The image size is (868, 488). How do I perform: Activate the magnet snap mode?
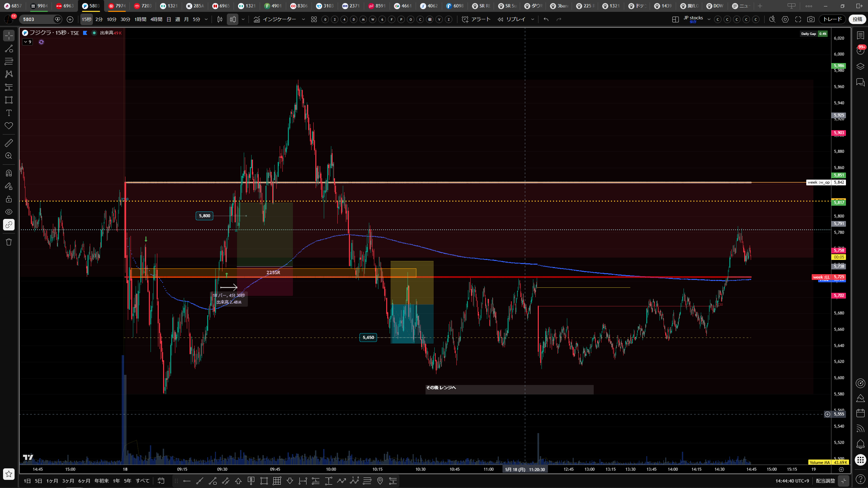tap(9, 173)
